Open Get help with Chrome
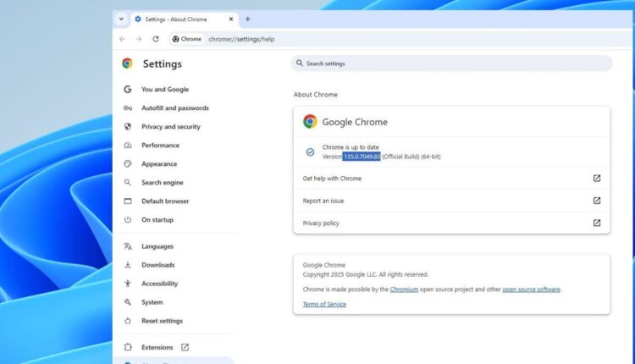The image size is (635, 364). [x=451, y=179]
